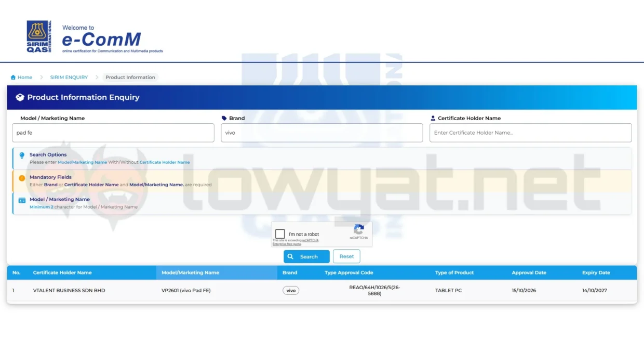
Task: Select VTALENT BUSINESS SDN BHD cell
Action: [x=69, y=291]
